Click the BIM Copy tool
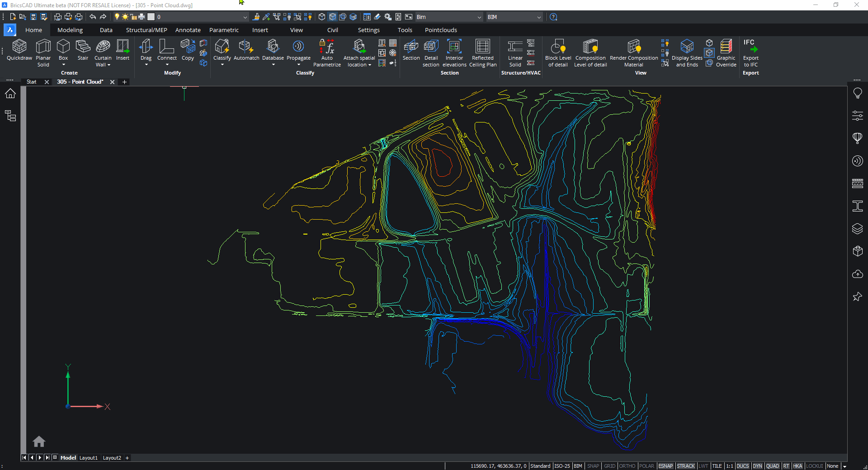Viewport: 868px width, 470px height. tap(188, 50)
